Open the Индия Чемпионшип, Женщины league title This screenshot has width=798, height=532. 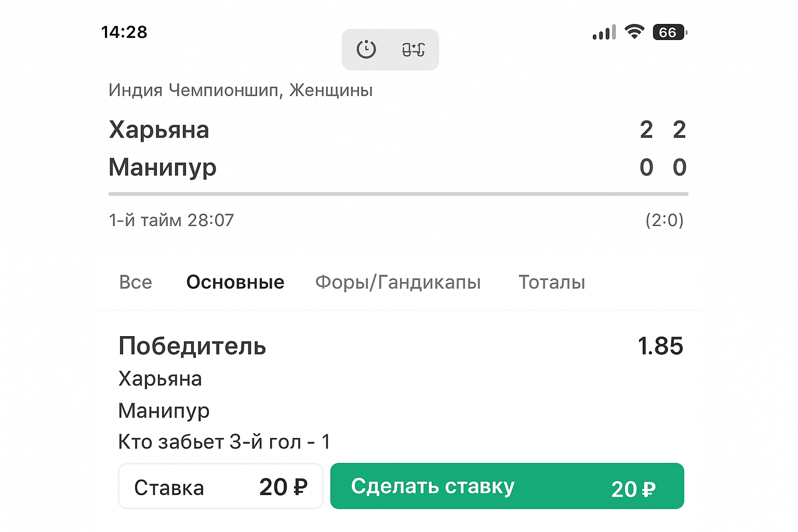point(241,90)
